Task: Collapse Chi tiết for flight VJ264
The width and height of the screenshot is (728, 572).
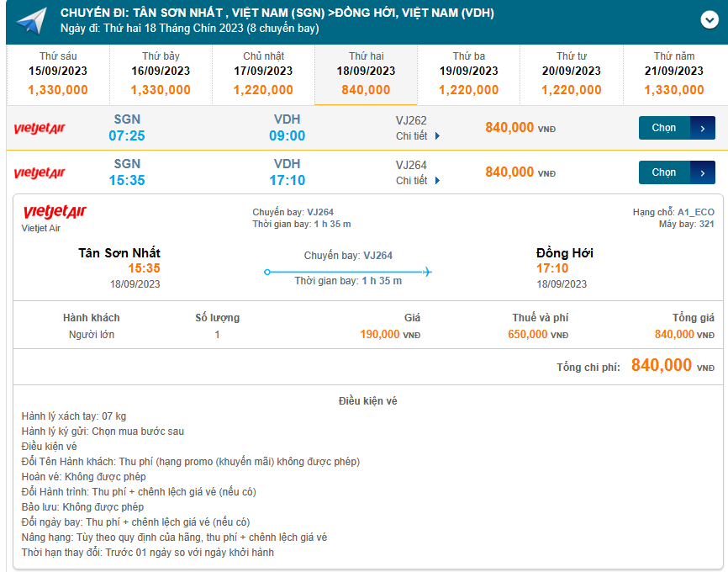Action: 418,181
